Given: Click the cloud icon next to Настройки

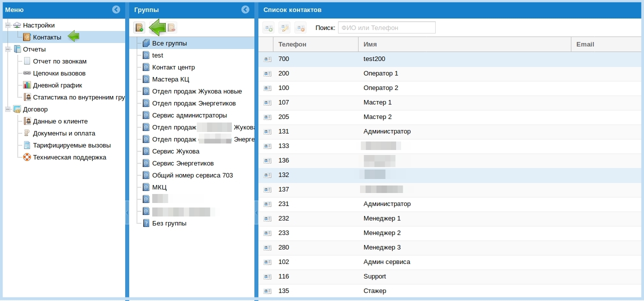Looking at the screenshot, I should (17, 25).
